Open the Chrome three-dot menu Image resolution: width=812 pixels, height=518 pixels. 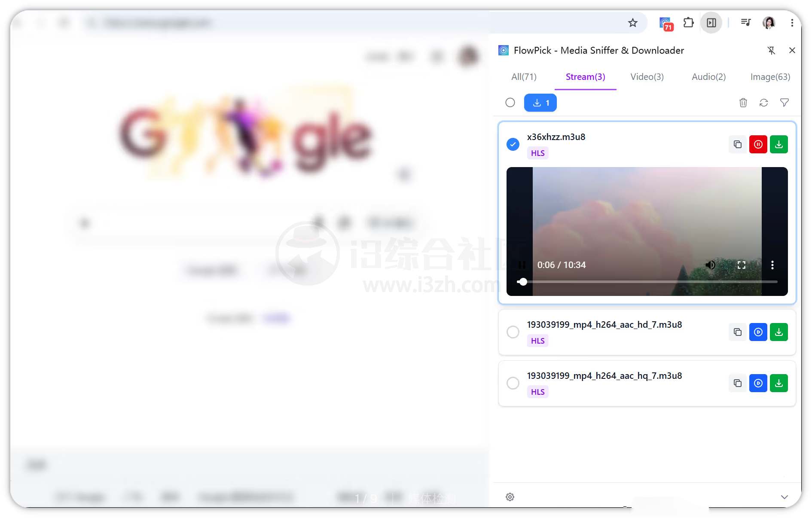point(792,23)
